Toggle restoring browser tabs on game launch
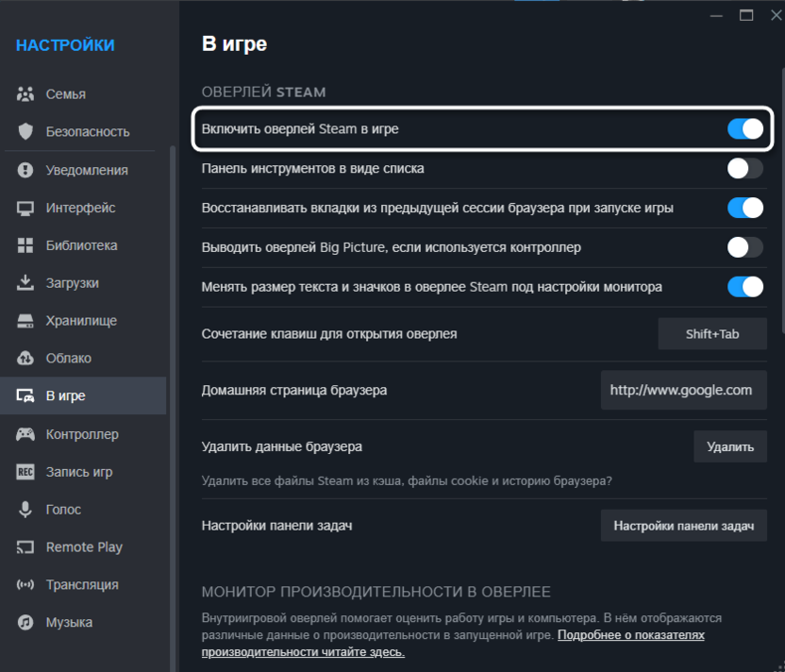Image resolution: width=785 pixels, height=672 pixels. [x=744, y=208]
